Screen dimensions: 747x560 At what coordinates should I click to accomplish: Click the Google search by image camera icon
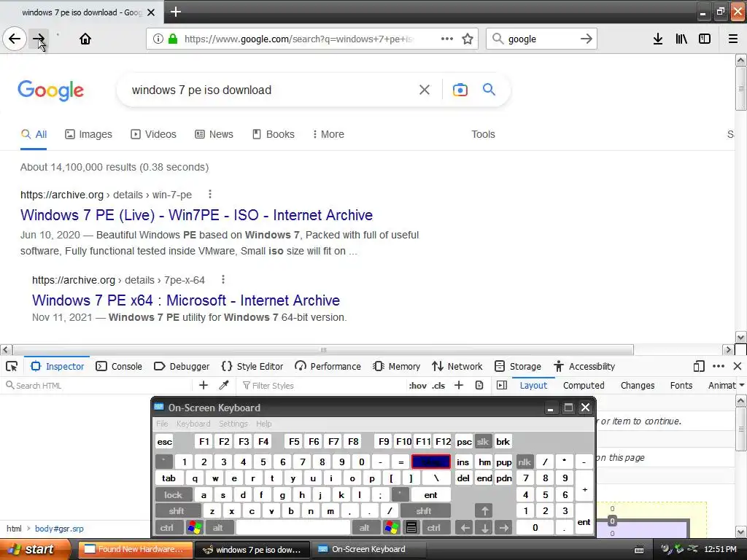[460, 90]
